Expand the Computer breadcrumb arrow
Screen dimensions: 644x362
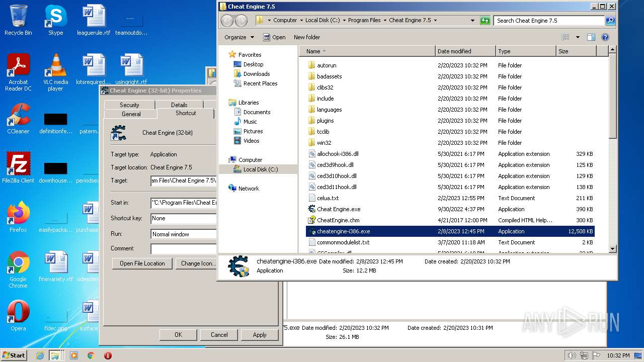pos(300,21)
